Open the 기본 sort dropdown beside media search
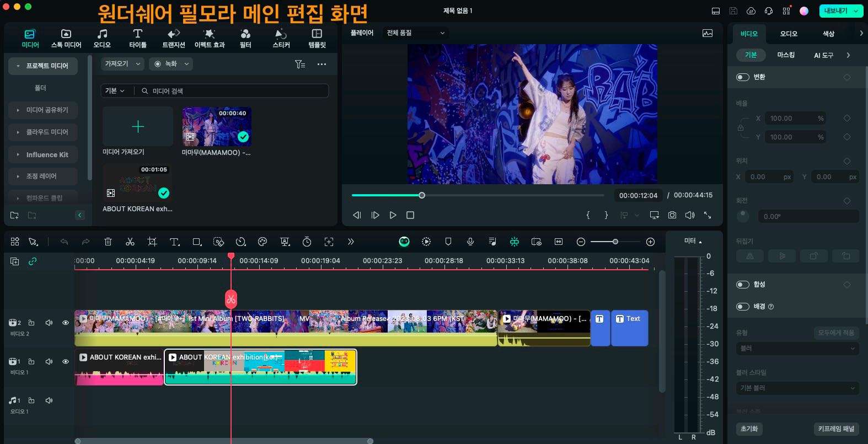 click(x=115, y=90)
